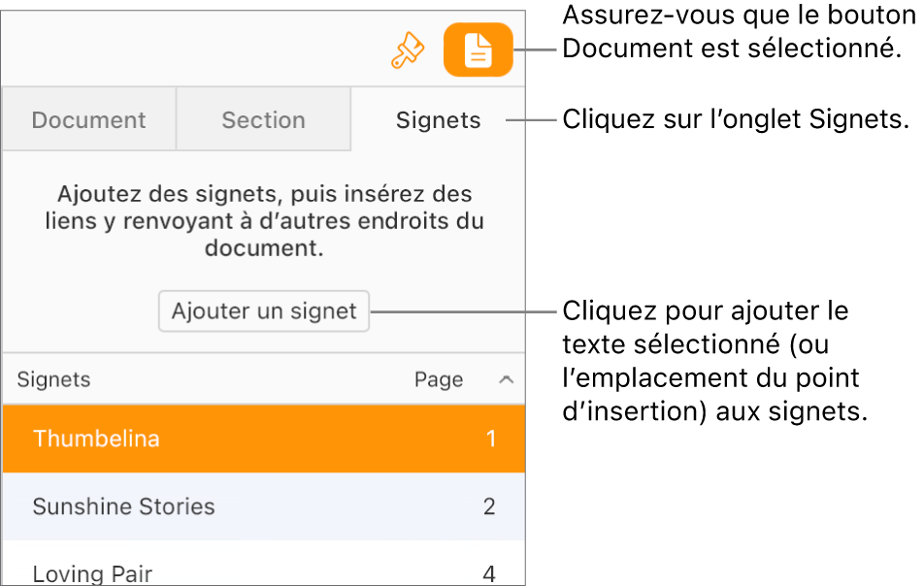Select the Loving Pair bookmark
The width and height of the screenshot is (924, 586).
(x=92, y=572)
